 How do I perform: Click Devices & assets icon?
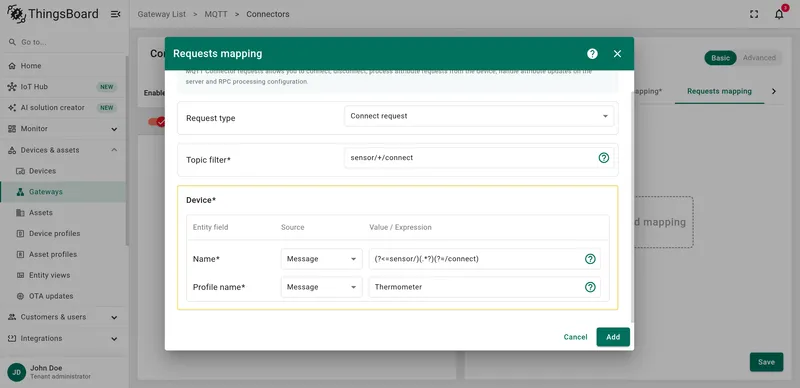click(x=12, y=150)
